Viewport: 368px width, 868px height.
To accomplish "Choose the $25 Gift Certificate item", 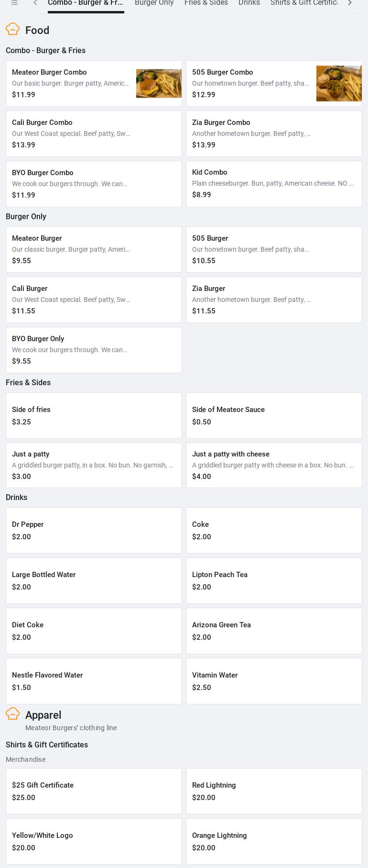I will tap(94, 791).
